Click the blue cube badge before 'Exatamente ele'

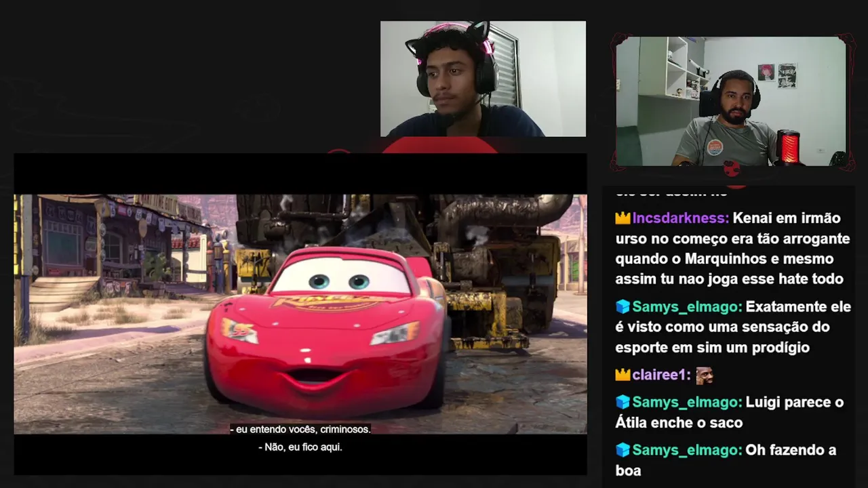623,307
